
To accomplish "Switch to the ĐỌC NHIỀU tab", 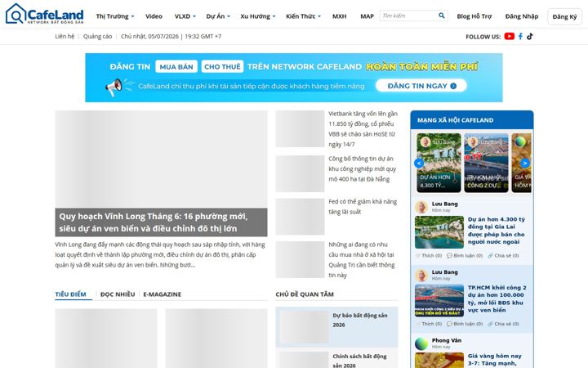I will point(118,294).
